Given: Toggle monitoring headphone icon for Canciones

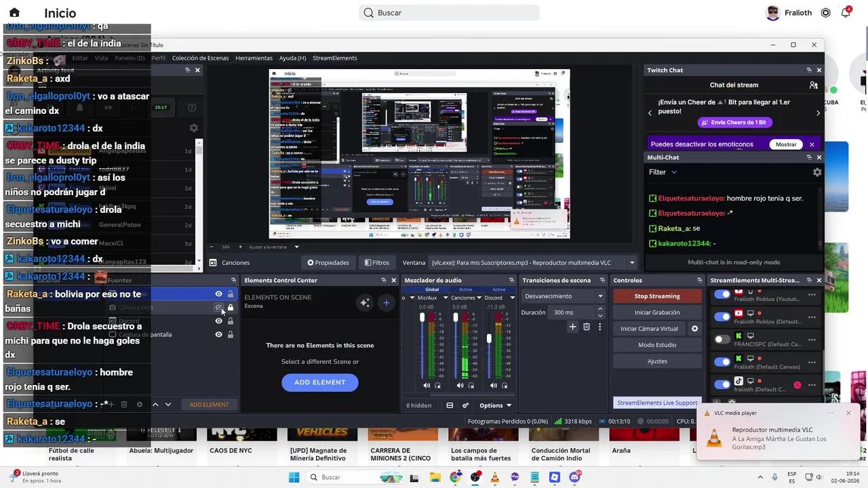Looking at the screenshot, I should pyautogui.click(x=472, y=386).
